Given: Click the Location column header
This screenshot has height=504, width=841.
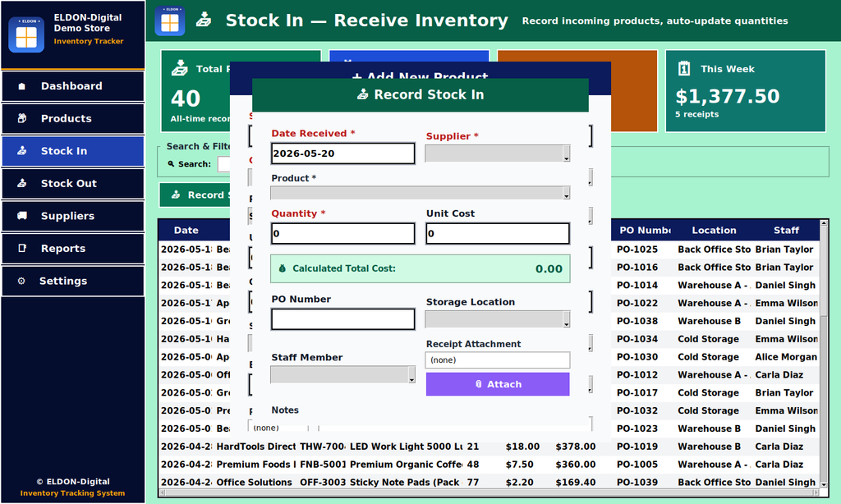Looking at the screenshot, I should (x=714, y=231).
